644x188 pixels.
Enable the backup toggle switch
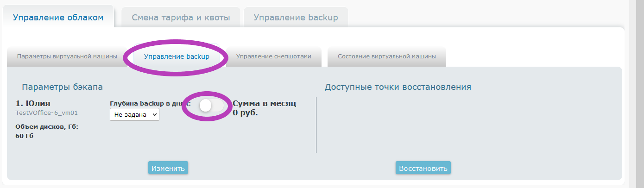tap(211, 106)
